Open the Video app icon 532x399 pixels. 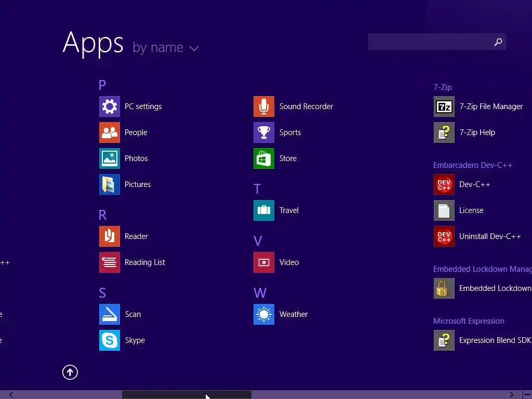[263, 262]
